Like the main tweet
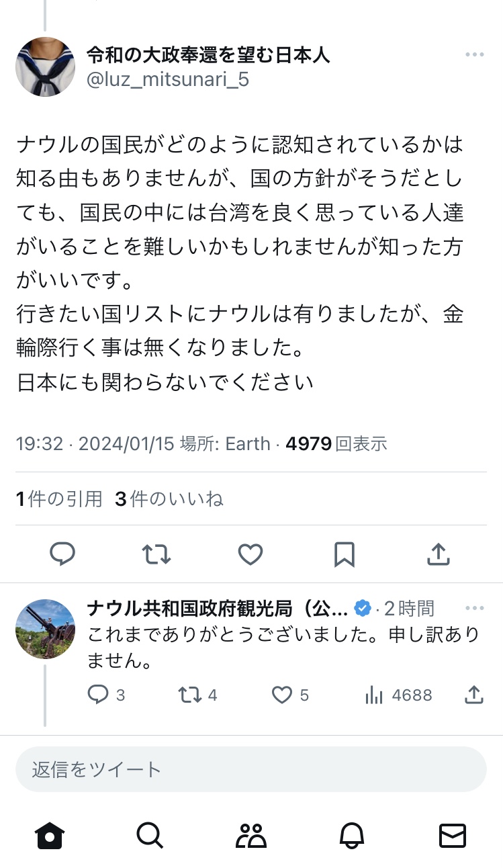The image size is (503, 868). [x=250, y=554]
